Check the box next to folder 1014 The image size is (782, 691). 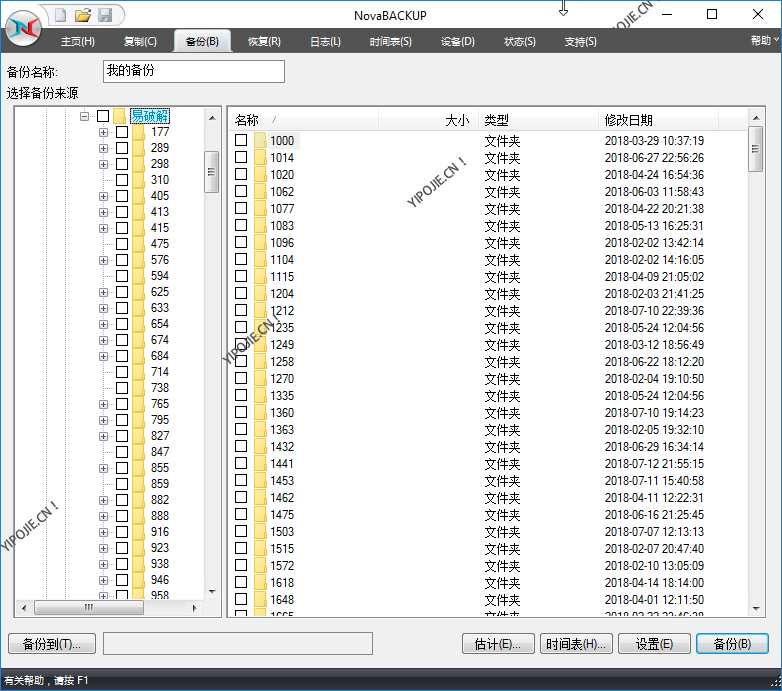pyautogui.click(x=241, y=157)
